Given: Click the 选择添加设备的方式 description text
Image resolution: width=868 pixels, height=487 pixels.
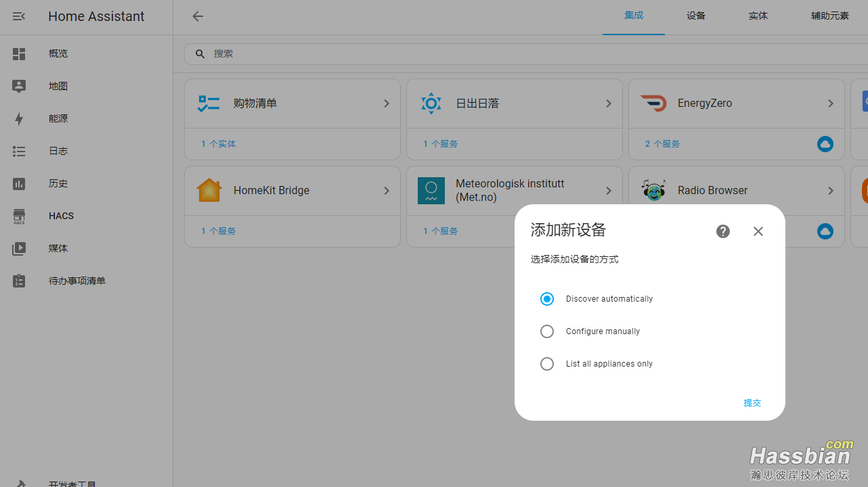Looking at the screenshot, I should tap(575, 260).
